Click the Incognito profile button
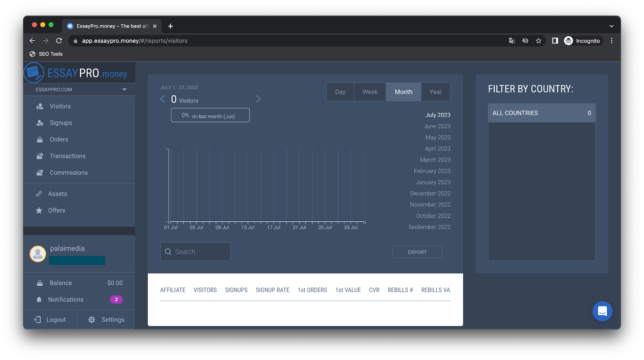This screenshot has height=360, width=644. pos(582,41)
